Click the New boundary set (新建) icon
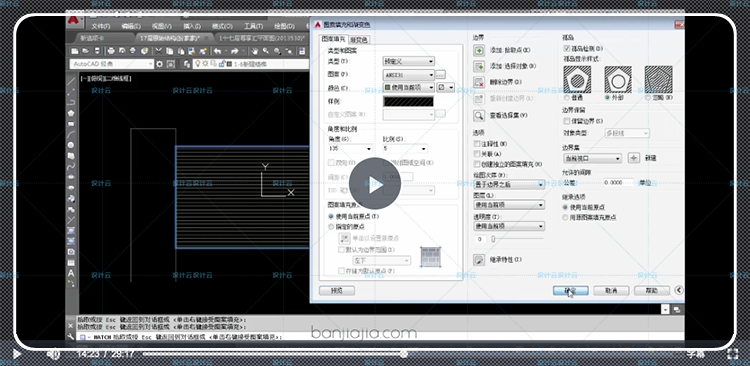 coord(634,158)
